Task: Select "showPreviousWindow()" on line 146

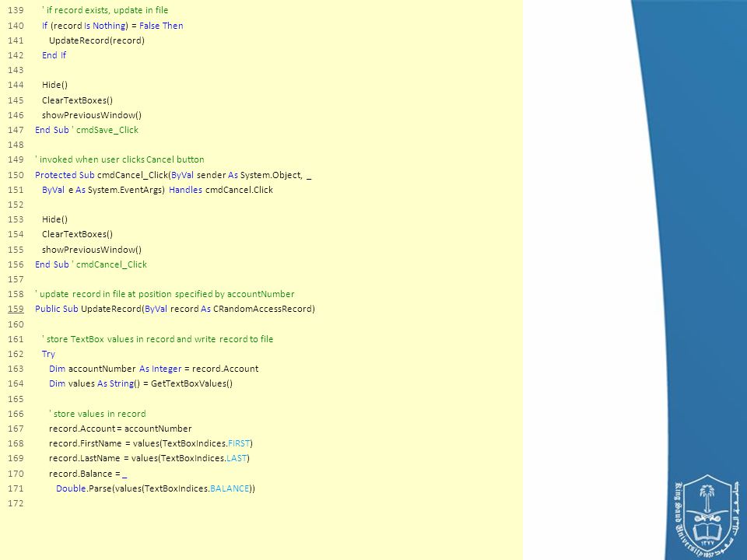Action: (92, 115)
